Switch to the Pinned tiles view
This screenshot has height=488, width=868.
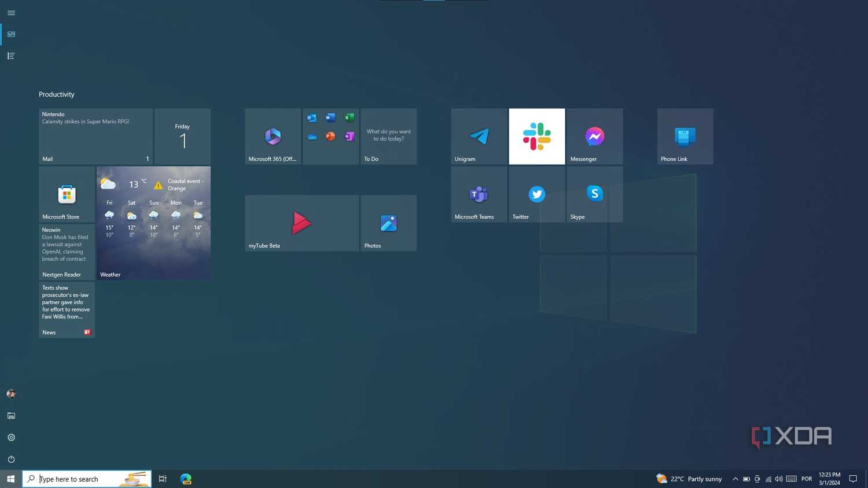coord(11,34)
